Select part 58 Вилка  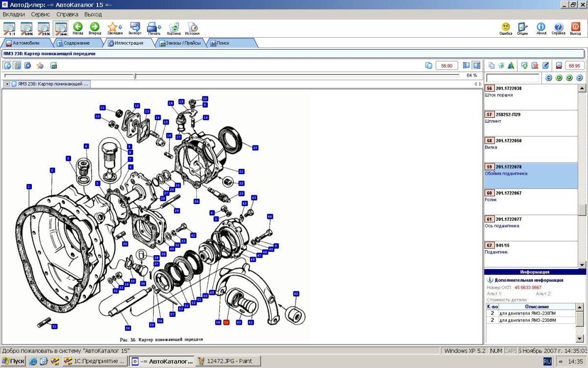click(531, 150)
